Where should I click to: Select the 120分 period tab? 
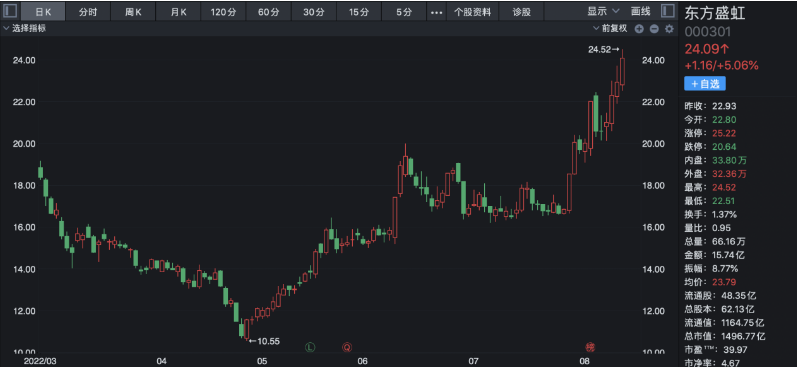(x=224, y=12)
